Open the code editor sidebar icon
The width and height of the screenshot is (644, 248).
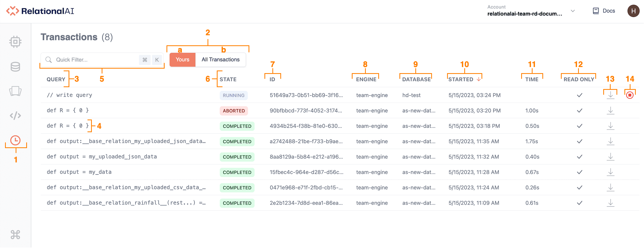(x=15, y=116)
